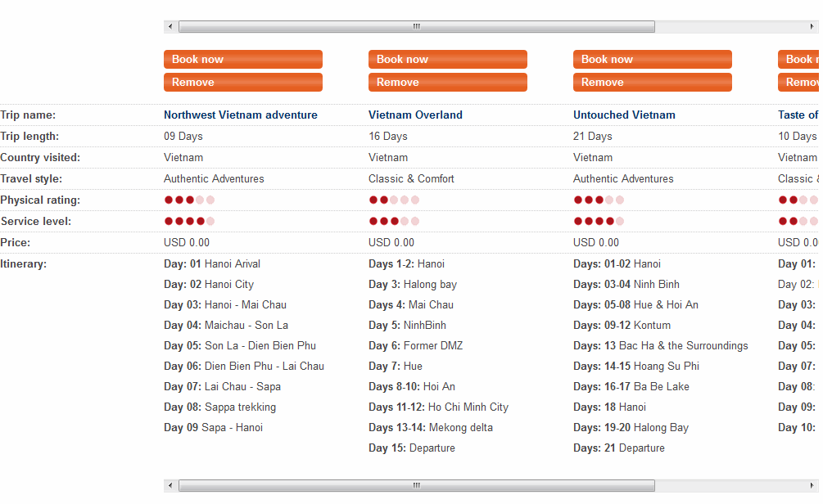Click Northwest Vietnam adventure's USD 0.00 price
The height and width of the screenshot is (504, 823).
(187, 243)
